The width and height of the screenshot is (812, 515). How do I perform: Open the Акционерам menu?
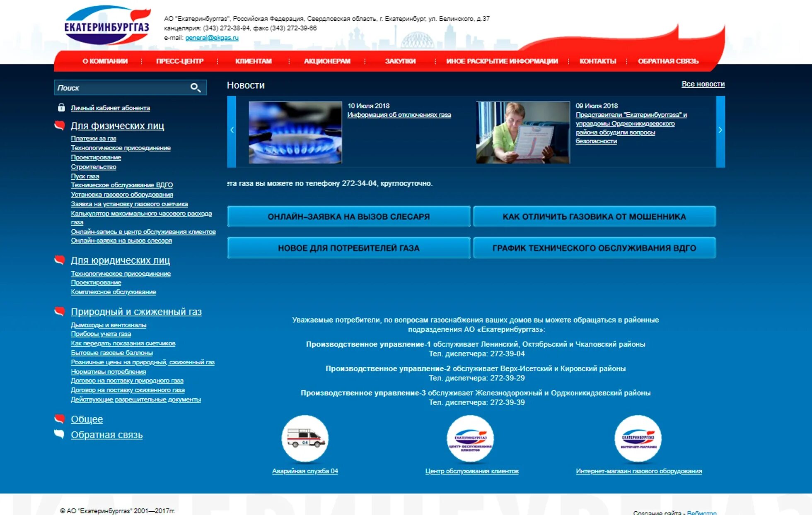click(x=327, y=61)
